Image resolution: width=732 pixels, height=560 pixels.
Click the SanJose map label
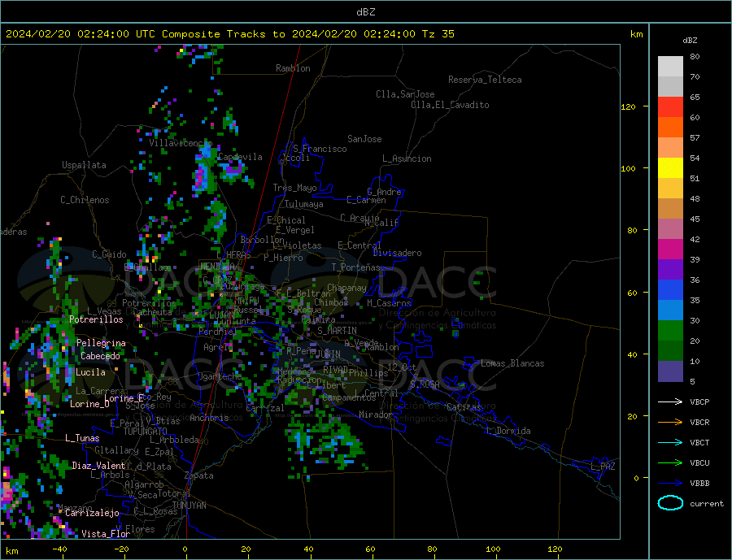tap(364, 139)
